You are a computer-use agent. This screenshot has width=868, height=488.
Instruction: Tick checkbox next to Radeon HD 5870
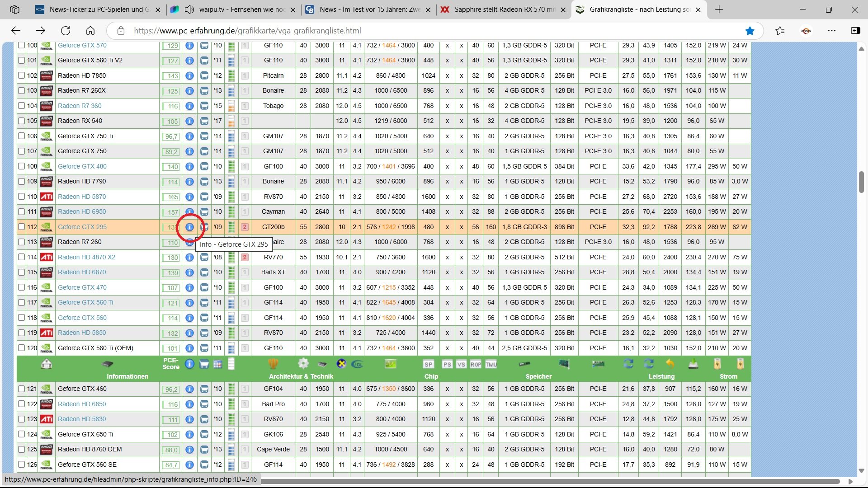pyautogui.click(x=21, y=197)
